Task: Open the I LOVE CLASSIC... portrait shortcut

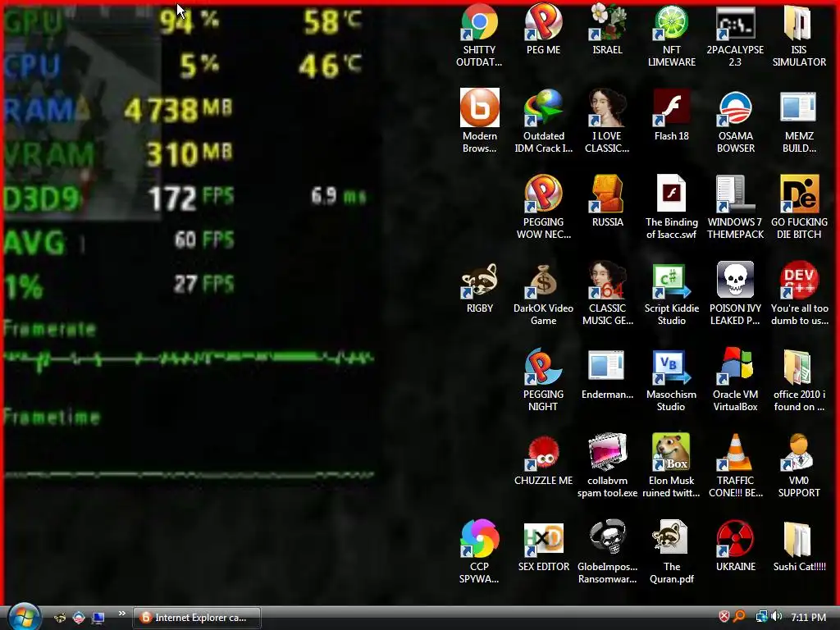Action: click(x=607, y=107)
